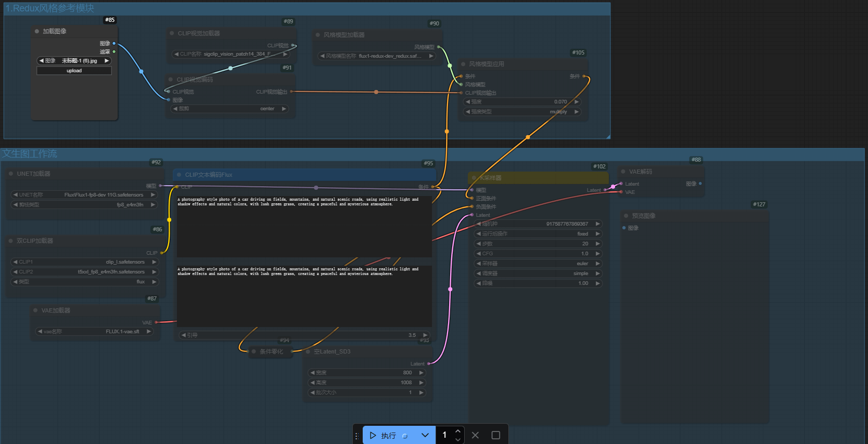
Task: Open the dropdown arrow beside 执行
Action: [425, 435]
